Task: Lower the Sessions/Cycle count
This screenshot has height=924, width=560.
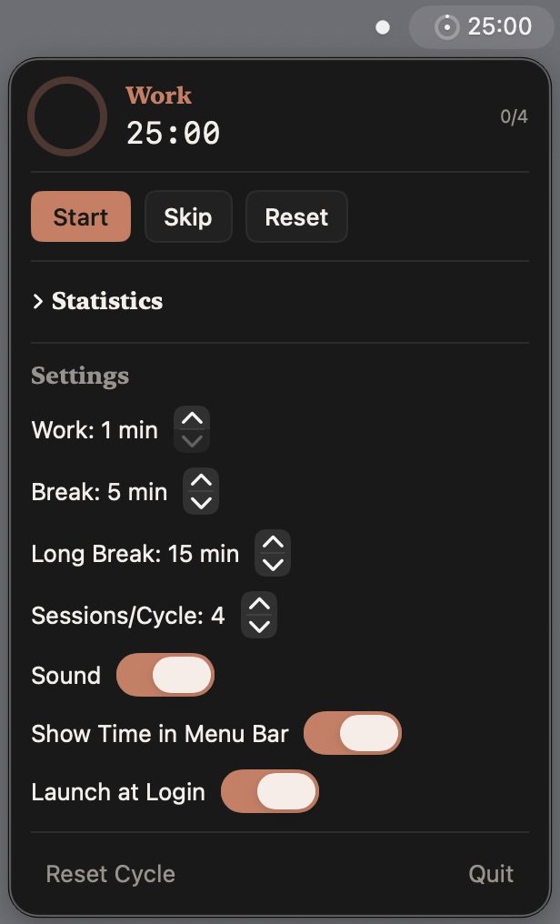Action: (x=258, y=627)
